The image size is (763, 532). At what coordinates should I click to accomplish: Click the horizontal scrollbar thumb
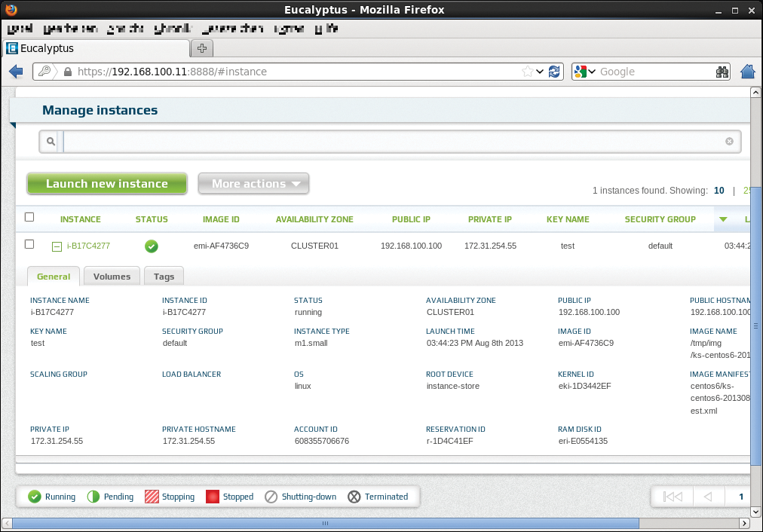pos(325,523)
